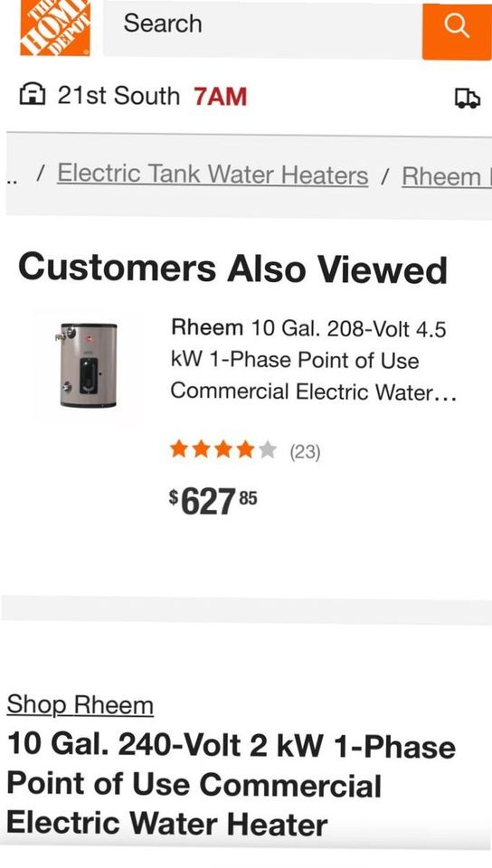Screen dimensions: 492x868
Task: Click the gray fifth rating star
Action: click(268, 450)
